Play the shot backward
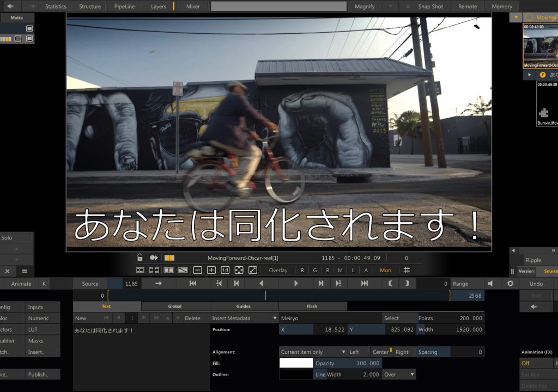 [x=262, y=284]
